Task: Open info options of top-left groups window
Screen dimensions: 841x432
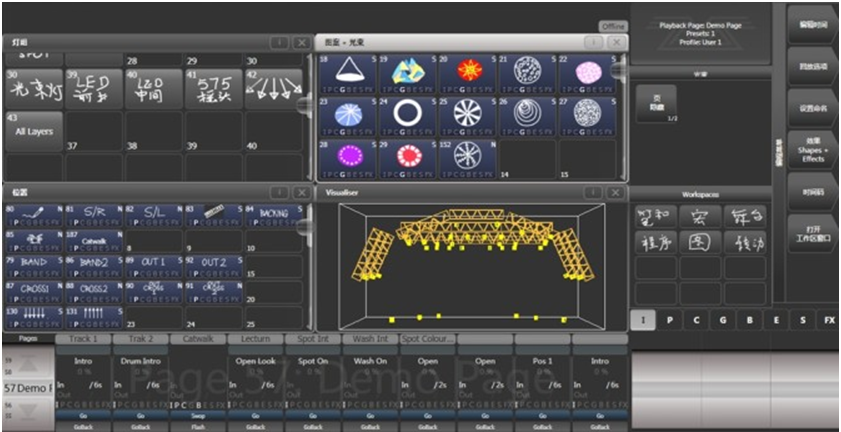Action: pyautogui.click(x=279, y=42)
